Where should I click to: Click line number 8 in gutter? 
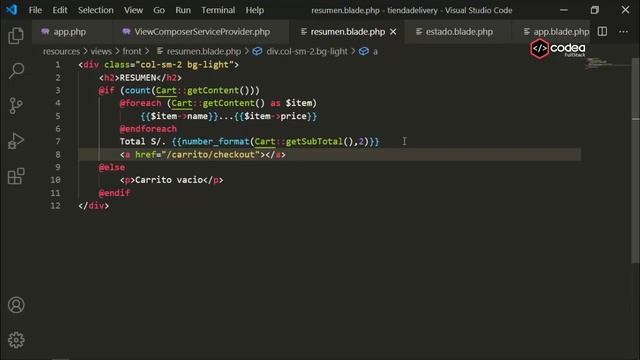pos(58,154)
